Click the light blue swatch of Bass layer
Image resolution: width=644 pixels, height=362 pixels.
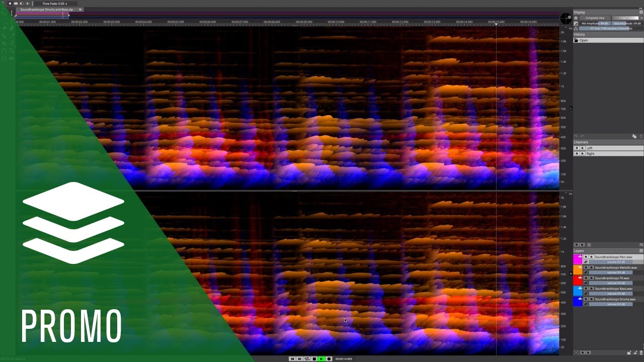click(x=578, y=291)
